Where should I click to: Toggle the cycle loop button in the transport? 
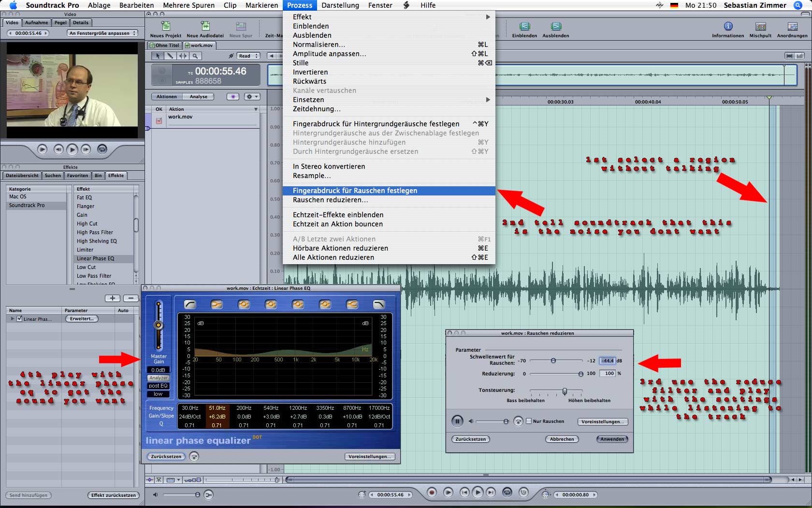coord(507,493)
